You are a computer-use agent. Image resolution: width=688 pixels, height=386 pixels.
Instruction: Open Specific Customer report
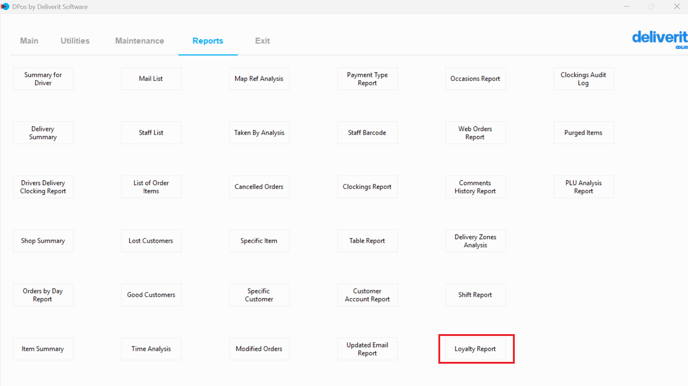(x=259, y=295)
